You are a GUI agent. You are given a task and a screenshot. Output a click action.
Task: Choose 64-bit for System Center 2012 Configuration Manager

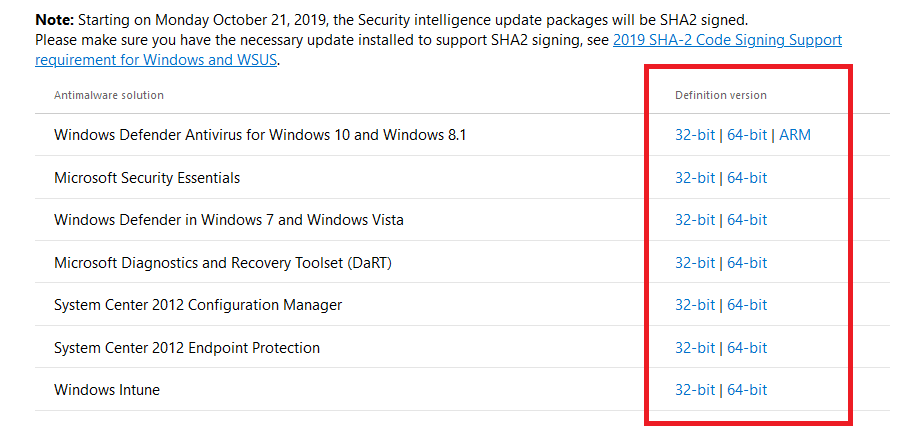747,305
